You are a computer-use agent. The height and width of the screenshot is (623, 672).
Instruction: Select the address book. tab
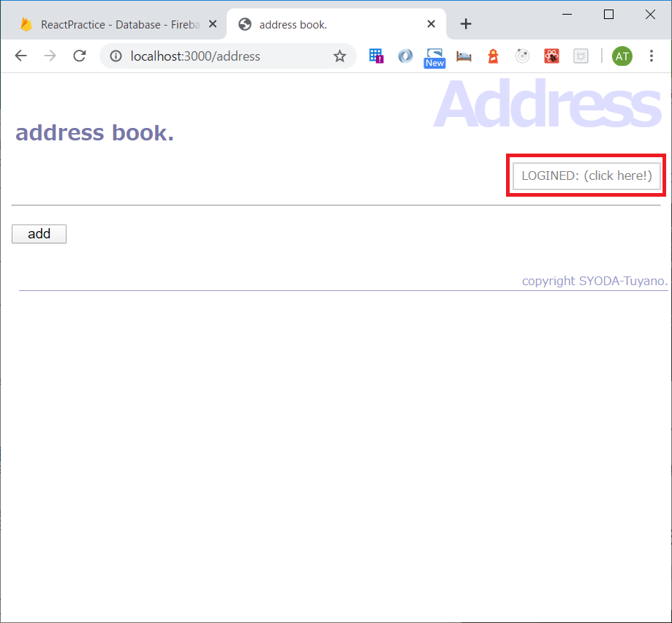click(x=336, y=24)
